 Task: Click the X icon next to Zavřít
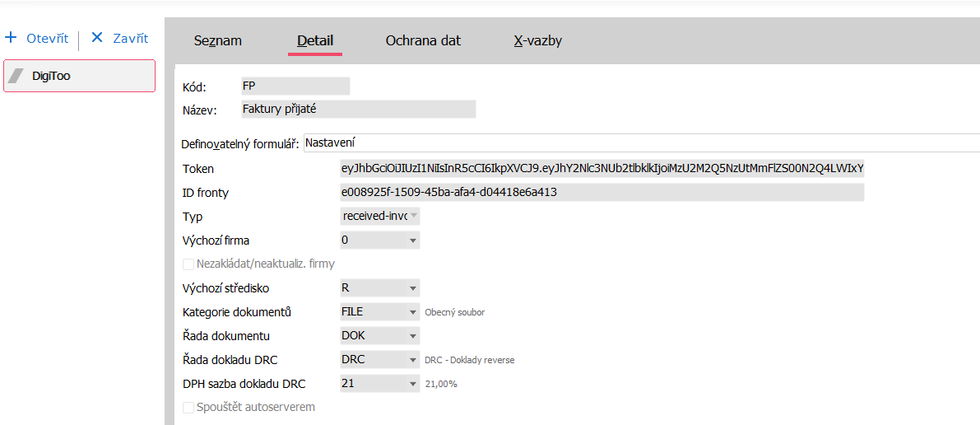[97, 38]
